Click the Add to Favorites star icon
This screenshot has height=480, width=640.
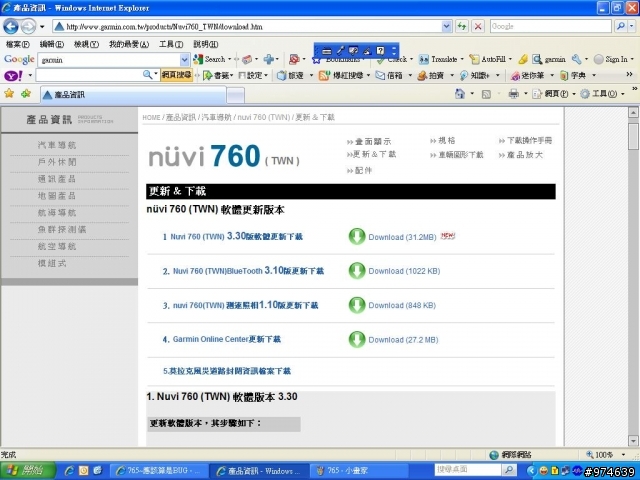coord(26,94)
